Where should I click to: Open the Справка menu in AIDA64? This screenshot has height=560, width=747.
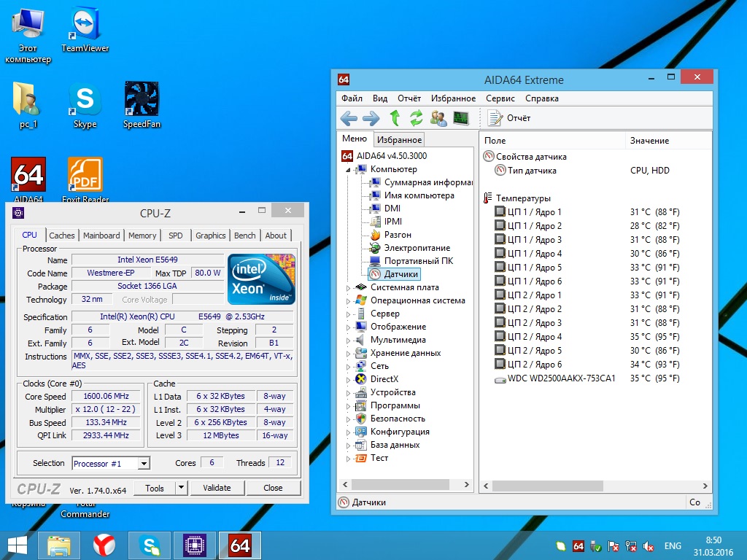(x=542, y=98)
